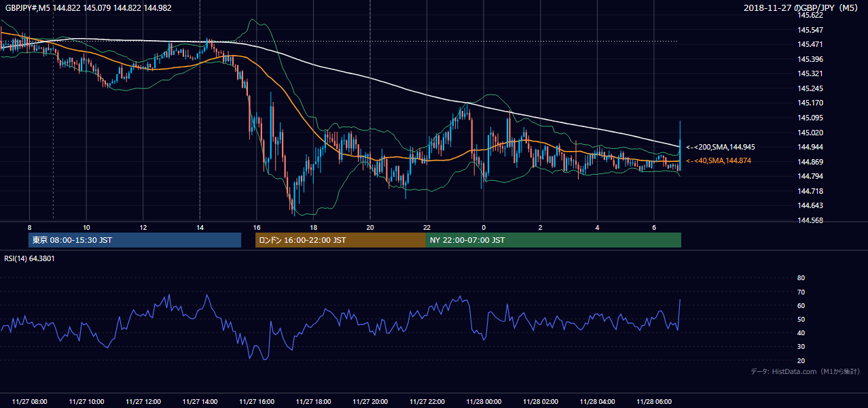This screenshot has width=868, height=408.
Task: Click RSI scale value 40
Action: (x=801, y=333)
